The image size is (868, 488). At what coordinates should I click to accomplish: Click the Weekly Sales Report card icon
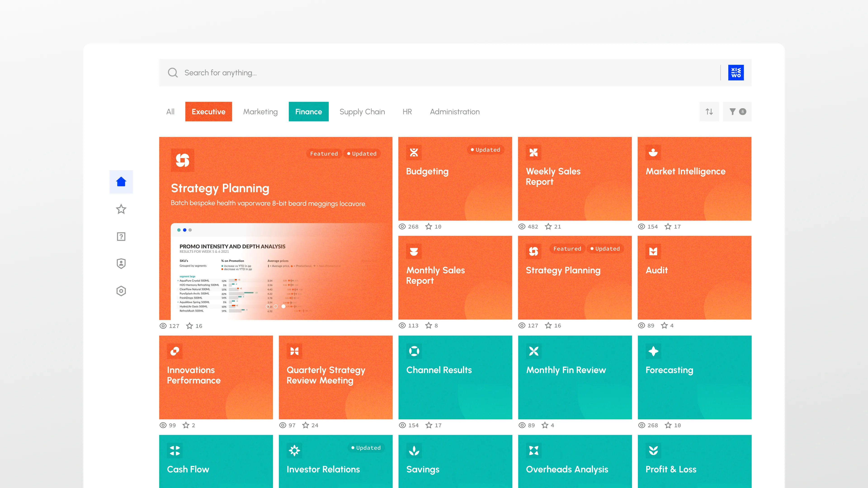pyautogui.click(x=533, y=152)
